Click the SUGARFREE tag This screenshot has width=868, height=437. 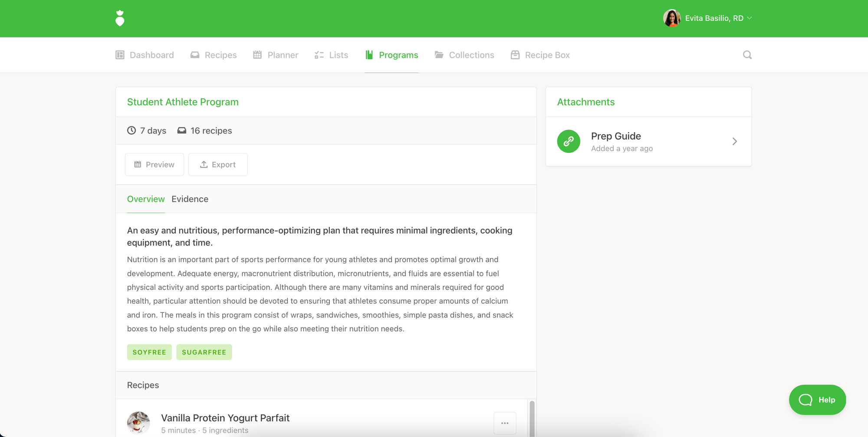coord(204,352)
